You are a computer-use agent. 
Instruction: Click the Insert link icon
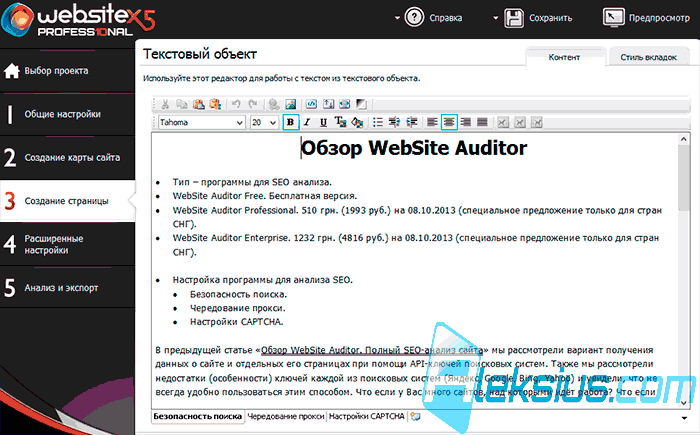tap(274, 105)
